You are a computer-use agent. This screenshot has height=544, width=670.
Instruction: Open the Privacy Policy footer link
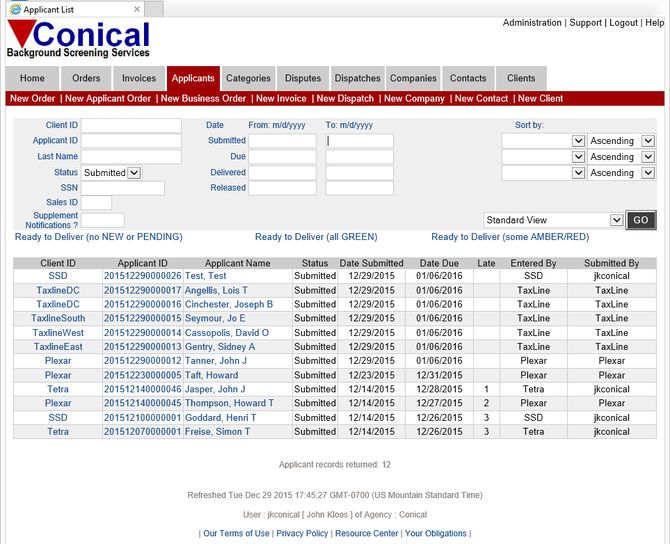[302, 534]
